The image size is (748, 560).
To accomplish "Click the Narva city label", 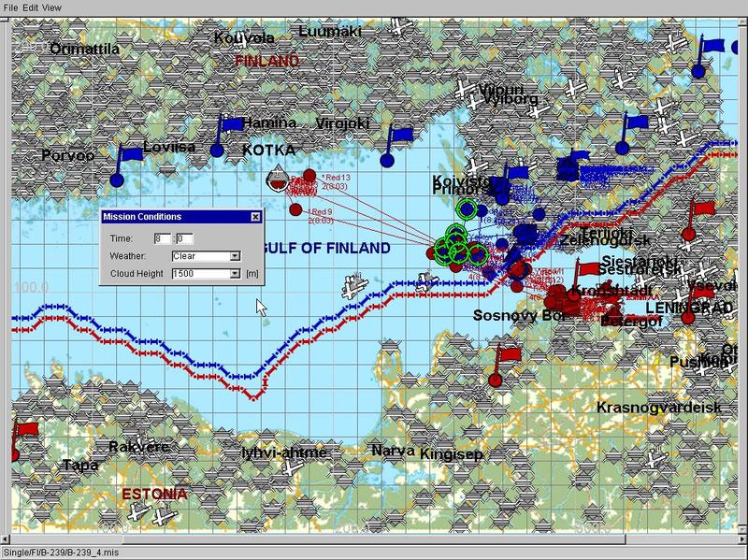I will pyautogui.click(x=393, y=450).
